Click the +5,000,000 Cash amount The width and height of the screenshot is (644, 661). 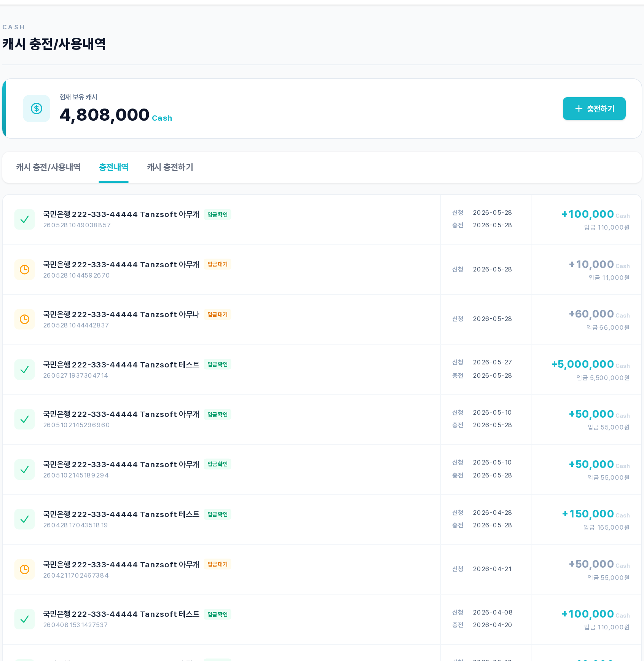(590, 364)
